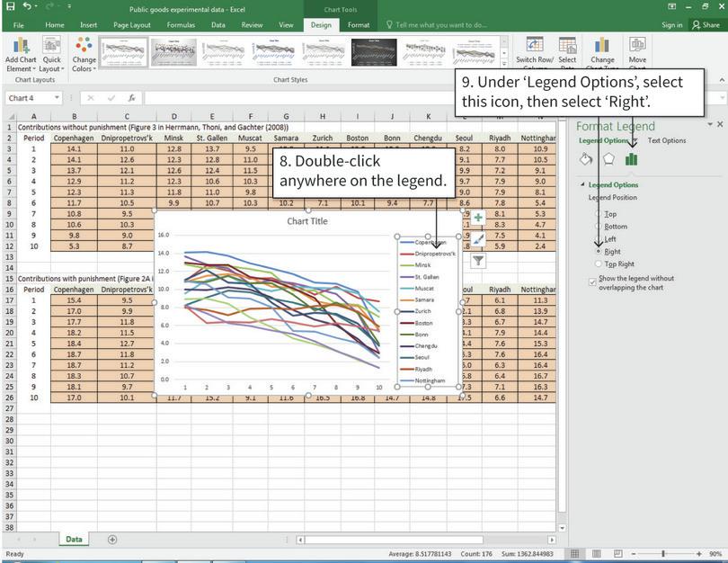Select the Effects pentagon icon
This screenshot has height=563, width=728.
(608, 159)
